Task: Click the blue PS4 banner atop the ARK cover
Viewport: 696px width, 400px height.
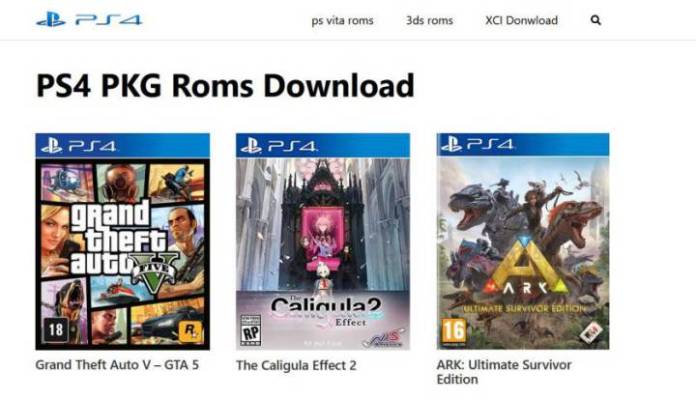Action: coord(523,145)
